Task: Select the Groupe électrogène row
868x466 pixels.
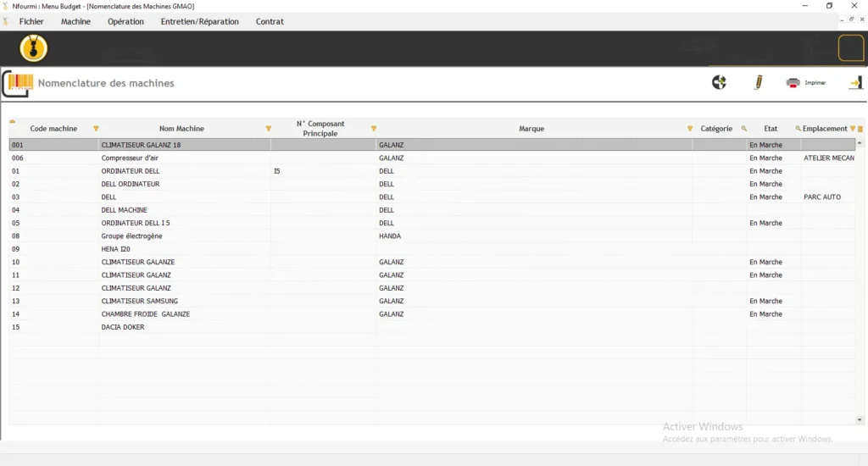Action: coord(432,236)
